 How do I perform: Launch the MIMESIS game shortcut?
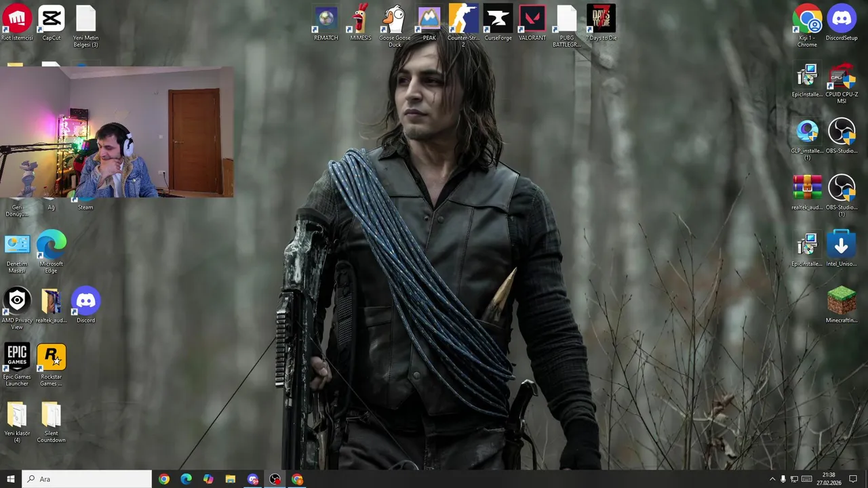point(361,23)
